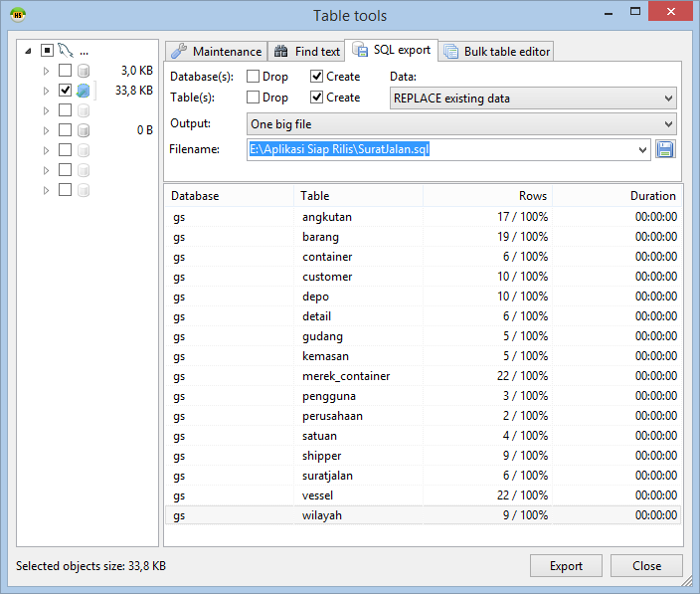
Task: Click the database icon next to 3,0 KB
Action: tap(84, 71)
